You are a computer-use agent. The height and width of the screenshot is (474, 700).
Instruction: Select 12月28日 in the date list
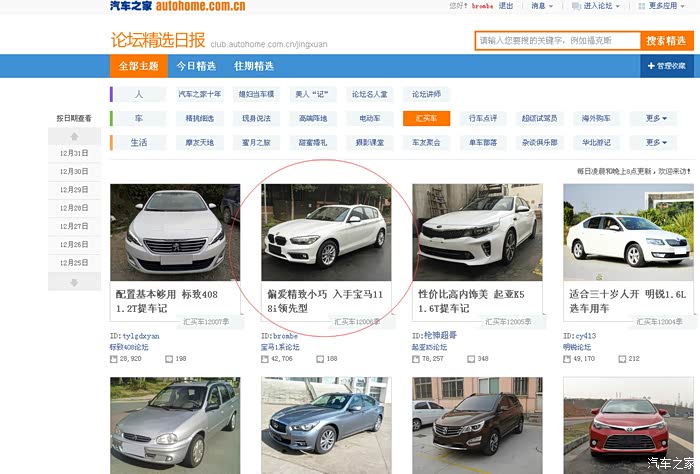point(74,208)
